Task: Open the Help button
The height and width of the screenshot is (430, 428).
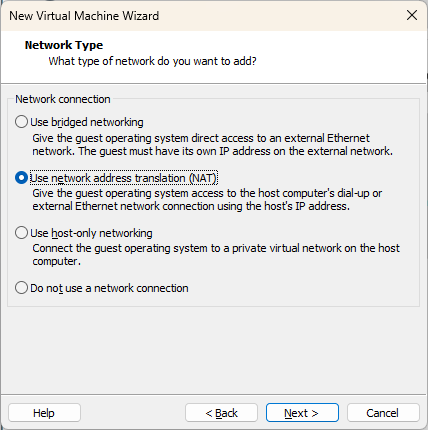Action: tap(44, 413)
